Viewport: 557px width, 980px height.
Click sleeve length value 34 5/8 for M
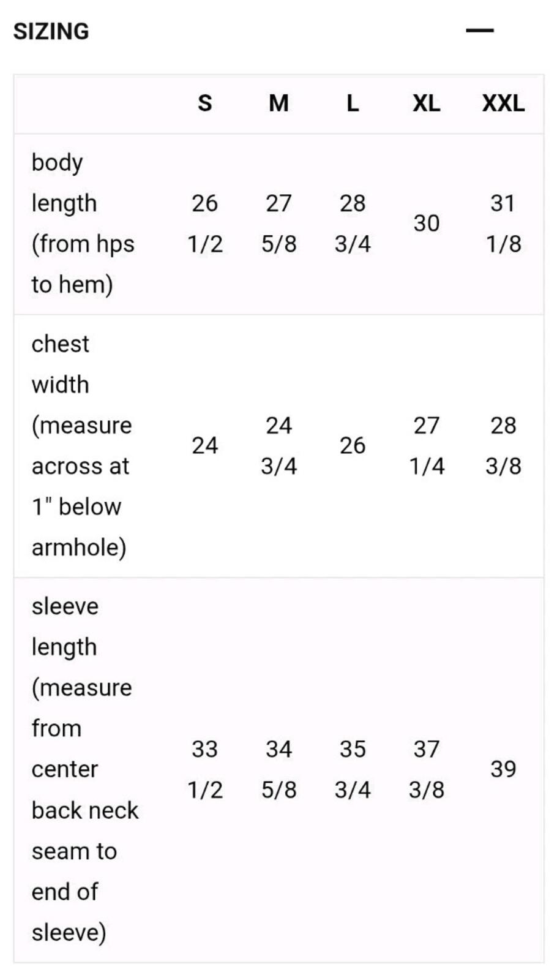point(278,769)
